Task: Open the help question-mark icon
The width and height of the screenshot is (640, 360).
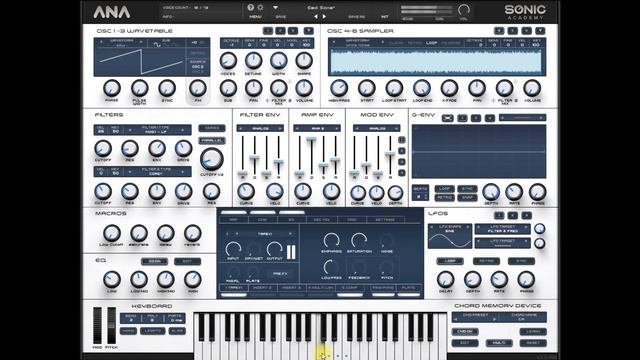Action: click(251, 7)
